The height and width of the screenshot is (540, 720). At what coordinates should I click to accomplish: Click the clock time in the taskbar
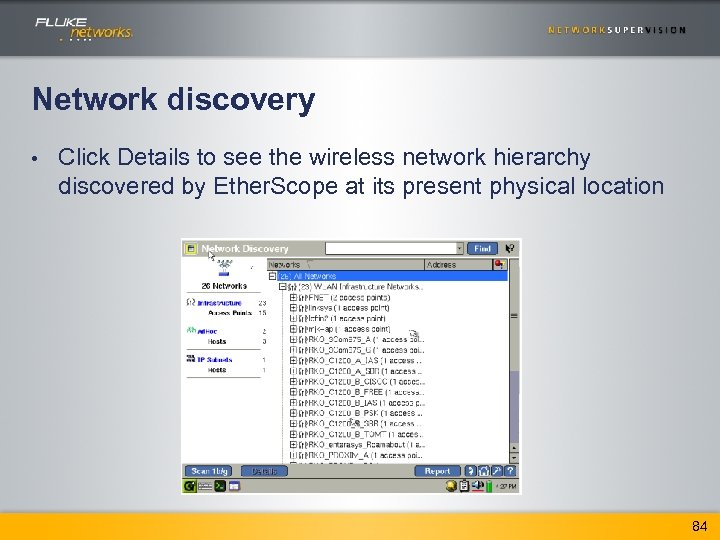(x=506, y=486)
